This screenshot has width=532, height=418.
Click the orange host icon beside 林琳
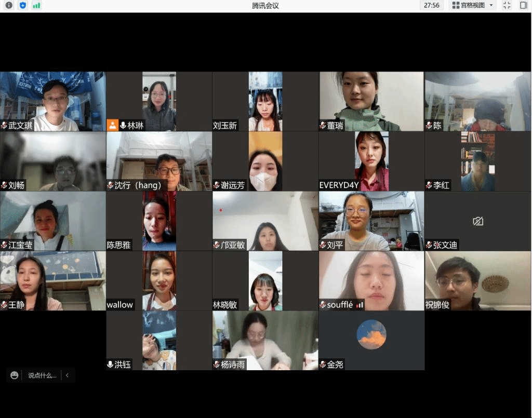[x=112, y=125]
